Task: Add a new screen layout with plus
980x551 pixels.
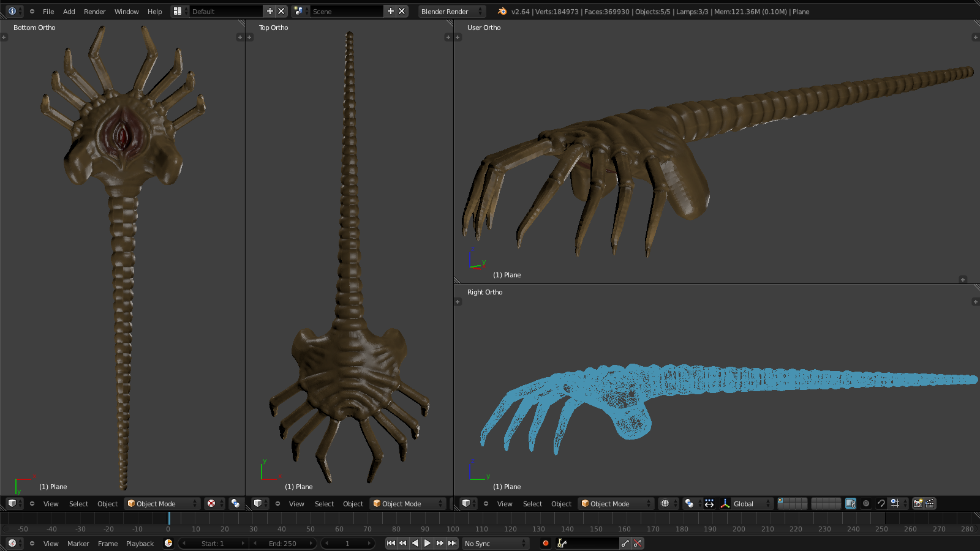Action: pos(269,11)
